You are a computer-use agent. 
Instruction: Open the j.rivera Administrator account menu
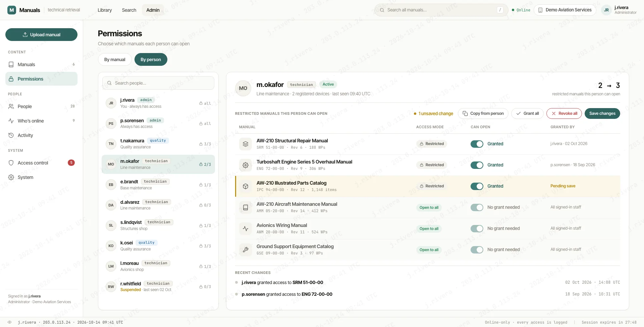click(x=619, y=10)
